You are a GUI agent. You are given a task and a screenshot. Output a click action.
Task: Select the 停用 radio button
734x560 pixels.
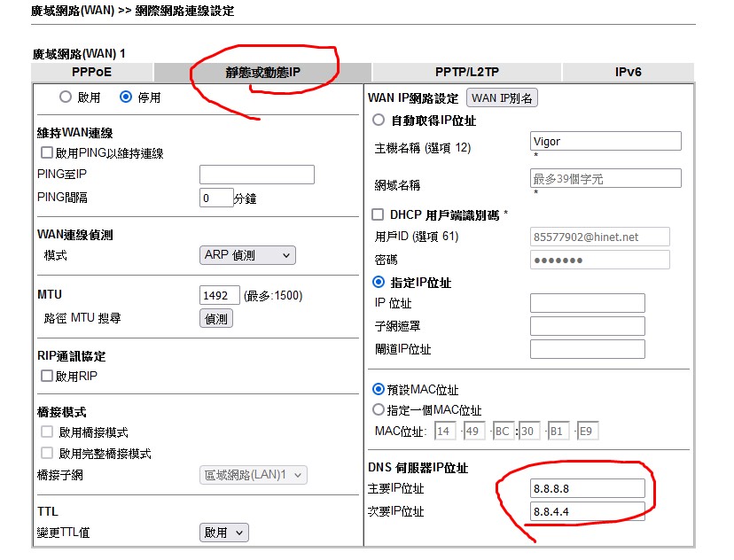pos(126,97)
